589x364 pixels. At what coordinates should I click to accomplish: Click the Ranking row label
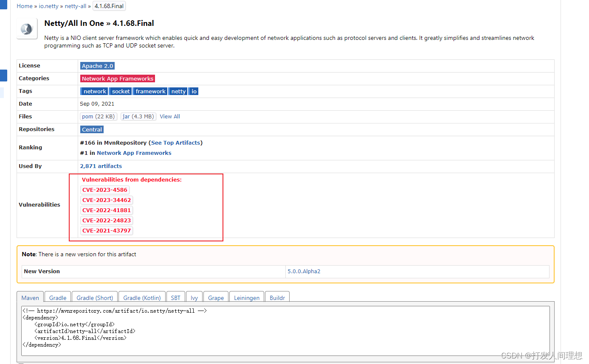tap(31, 148)
